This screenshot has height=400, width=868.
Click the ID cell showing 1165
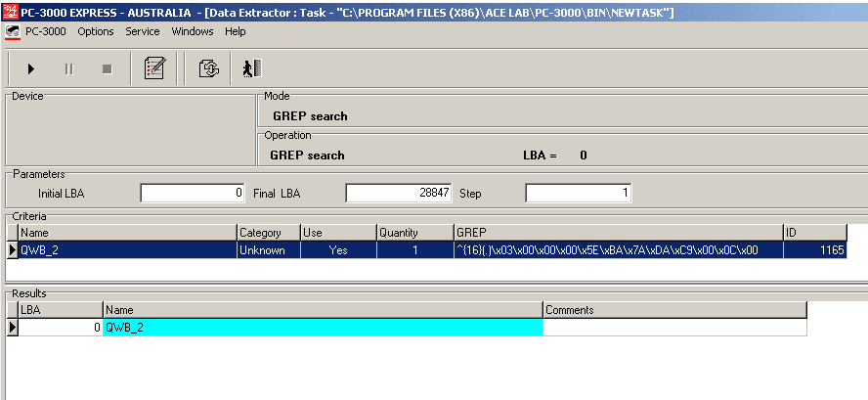pos(815,249)
